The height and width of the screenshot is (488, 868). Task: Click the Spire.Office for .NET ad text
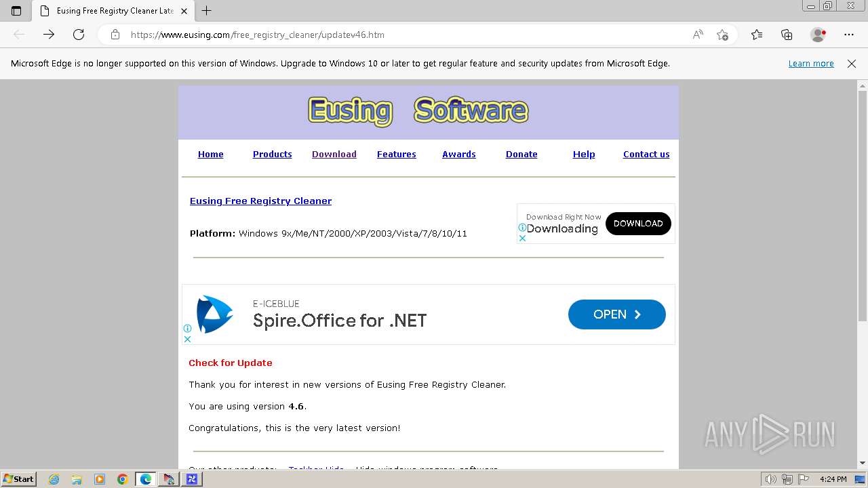[340, 321]
